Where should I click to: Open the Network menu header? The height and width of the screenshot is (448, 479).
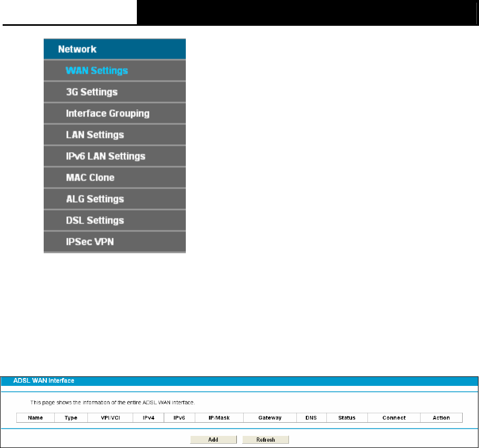pos(115,49)
